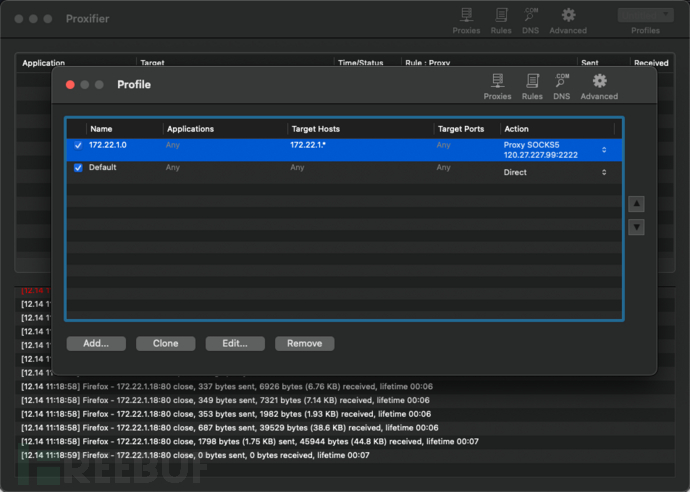Open DNS settings in the Profile dialog toolbar
Image resolution: width=690 pixels, height=492 pixels.
click(x=562, y=87)
